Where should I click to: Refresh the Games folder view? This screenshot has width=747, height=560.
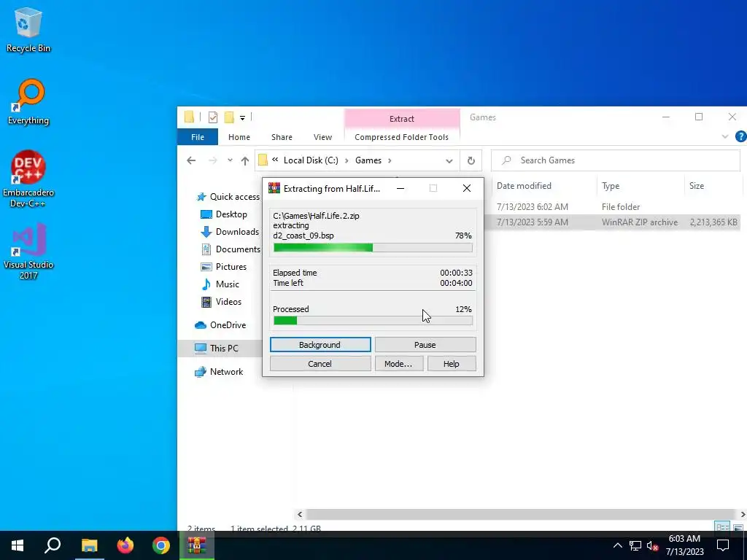[471, 160]
